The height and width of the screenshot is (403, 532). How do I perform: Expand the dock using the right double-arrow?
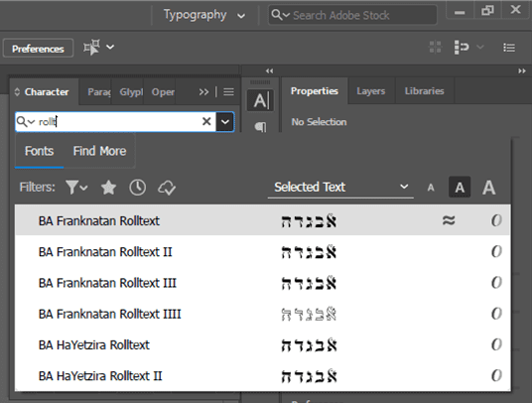click(x=522, y=70)
